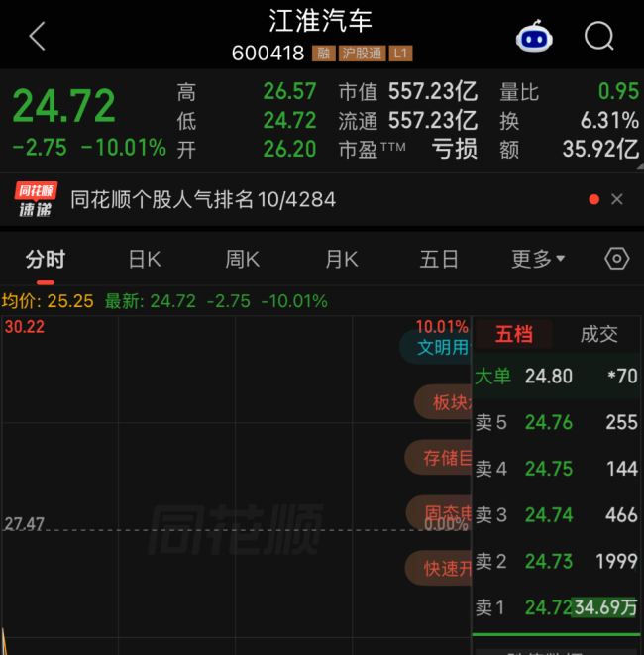
Task: Click the L1 data level tag
Action: [400, 54]
